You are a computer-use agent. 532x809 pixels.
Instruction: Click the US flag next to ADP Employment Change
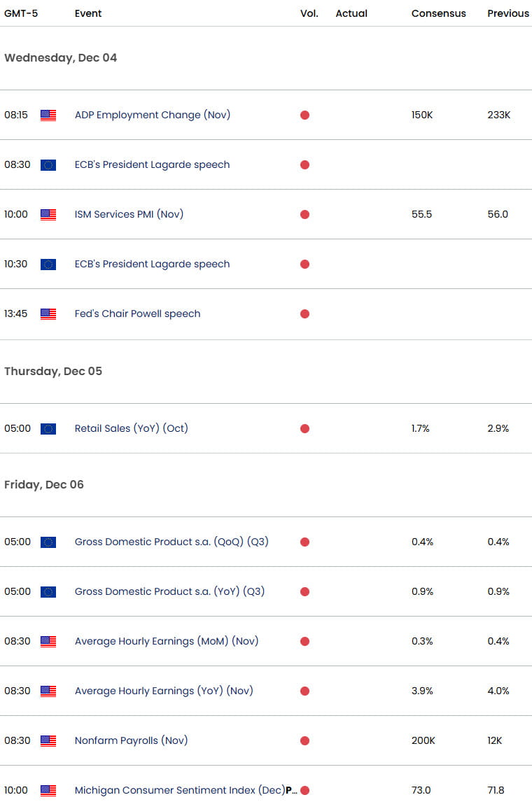click(x=48, y=115)
